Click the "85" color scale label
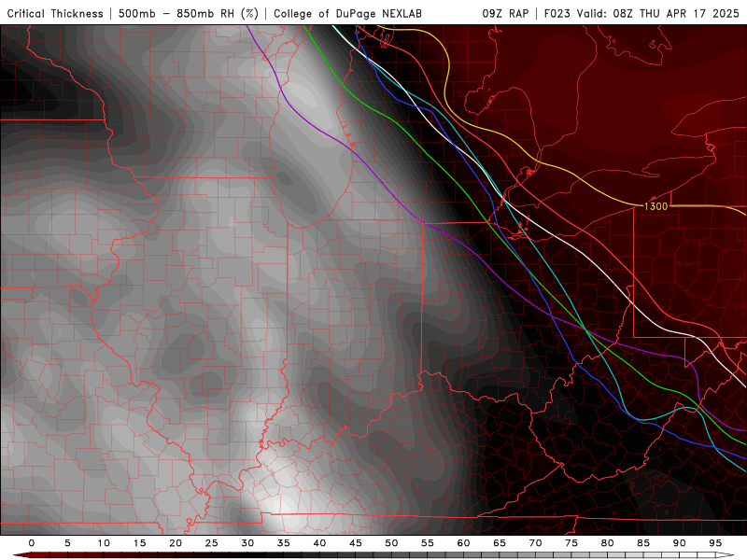The height and width of the screenshot is (560, 747). click(643, 543)
